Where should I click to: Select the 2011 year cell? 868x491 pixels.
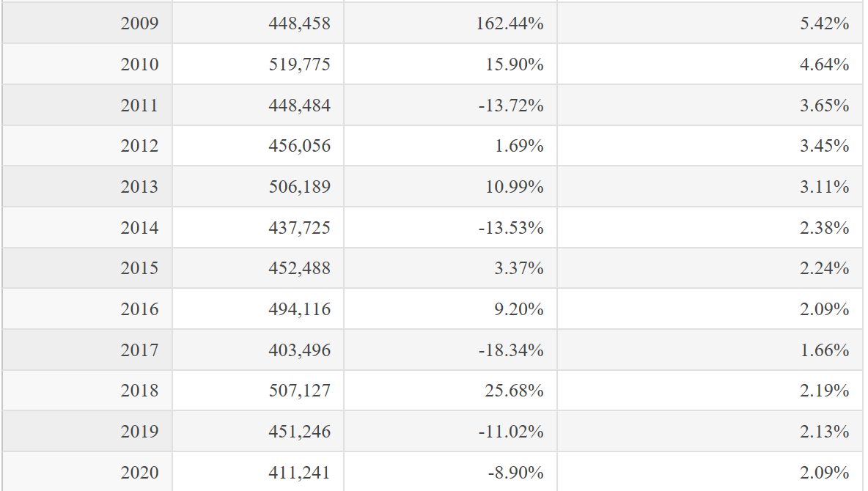coord(87,106)
